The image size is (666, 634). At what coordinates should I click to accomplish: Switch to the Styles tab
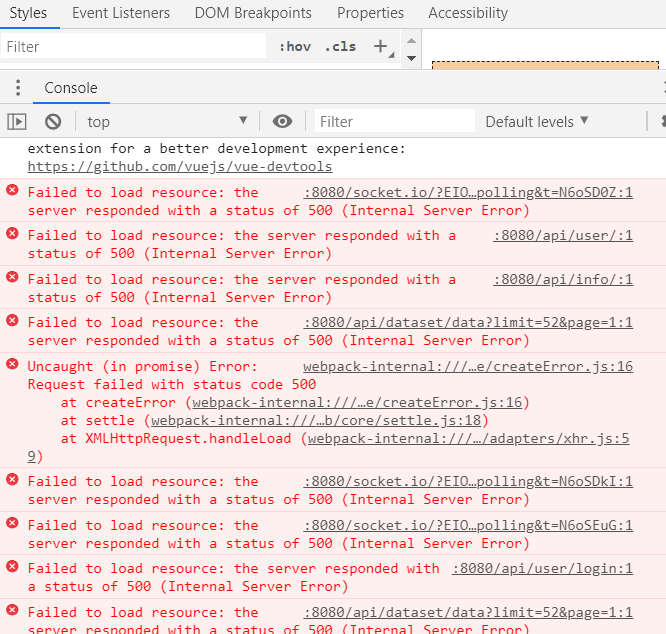coord(28,13)
